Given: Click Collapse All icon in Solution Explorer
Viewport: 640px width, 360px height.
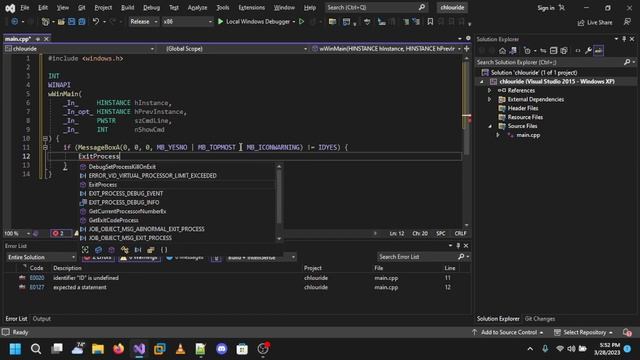Looking at the screenshot, I should click(553, 51).
